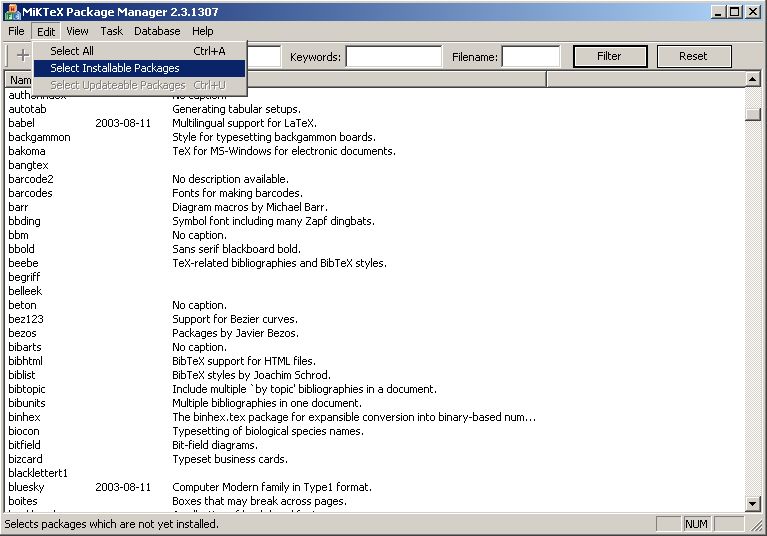Click 'Multilingual support for LaTeX.' description
This screenshot has height=536, width=767.
coord(245,123)
